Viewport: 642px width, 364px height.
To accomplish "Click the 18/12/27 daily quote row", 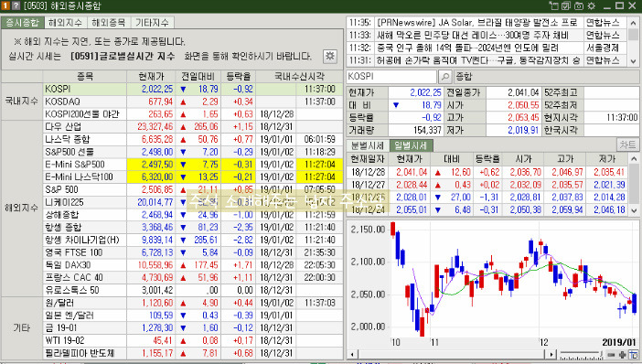I will pyautogui.click(x=487, y=185).
